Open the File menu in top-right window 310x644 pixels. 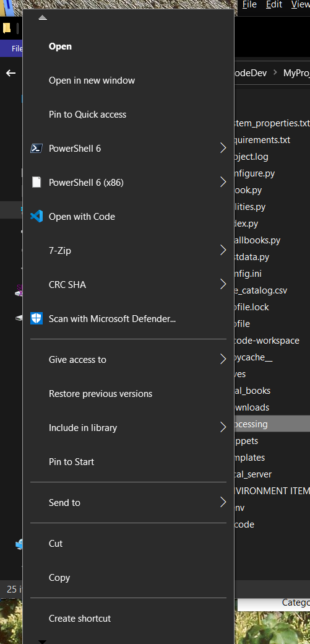click(x=249, y=4)
